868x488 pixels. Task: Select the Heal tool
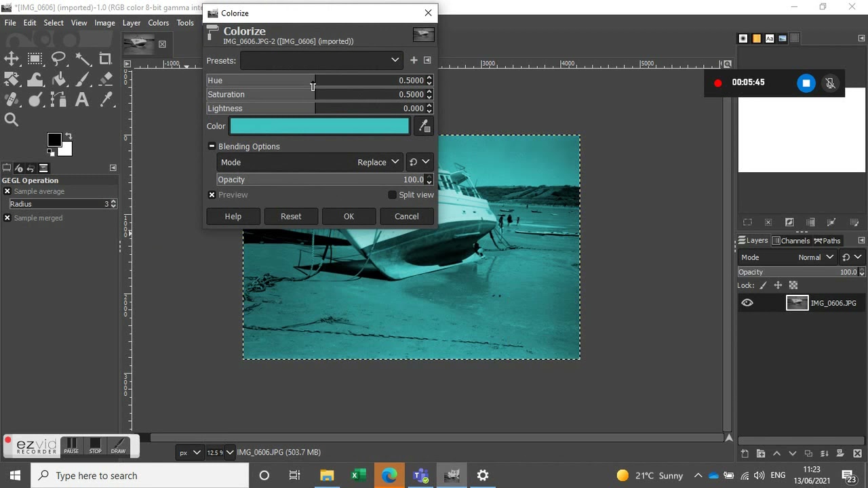12,100
